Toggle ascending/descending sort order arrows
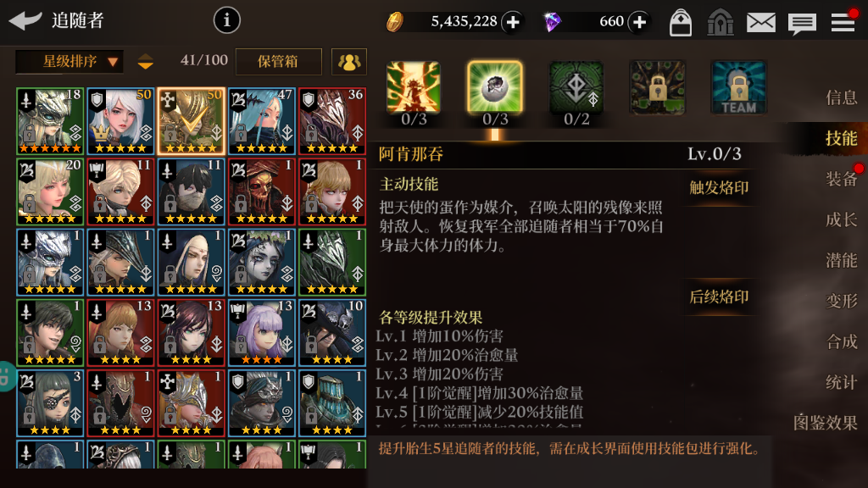This screenshot has width=868, height=488. click(x=146, y=61)
